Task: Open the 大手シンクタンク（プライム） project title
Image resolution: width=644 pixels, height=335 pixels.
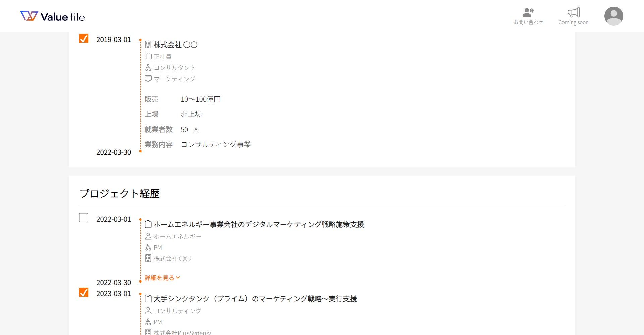Action: [255, 299]
